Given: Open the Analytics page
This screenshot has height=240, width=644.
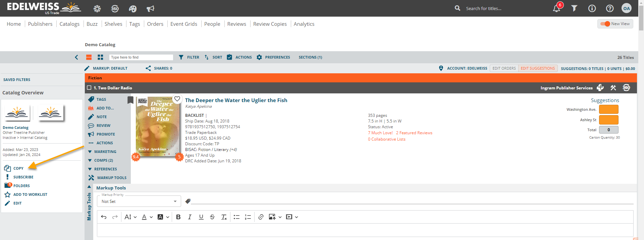Looking at the screenshot, I should coord(304,24).
